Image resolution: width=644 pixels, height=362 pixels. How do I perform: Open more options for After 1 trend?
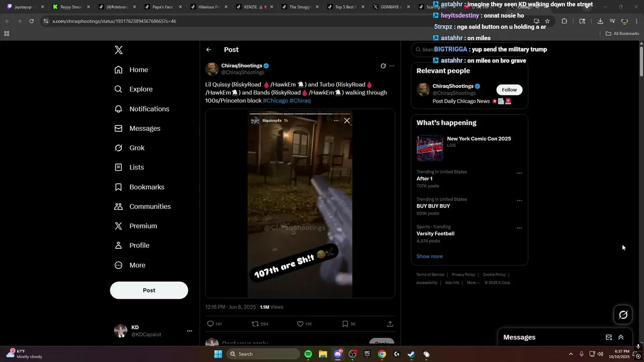tap(519, 173)
